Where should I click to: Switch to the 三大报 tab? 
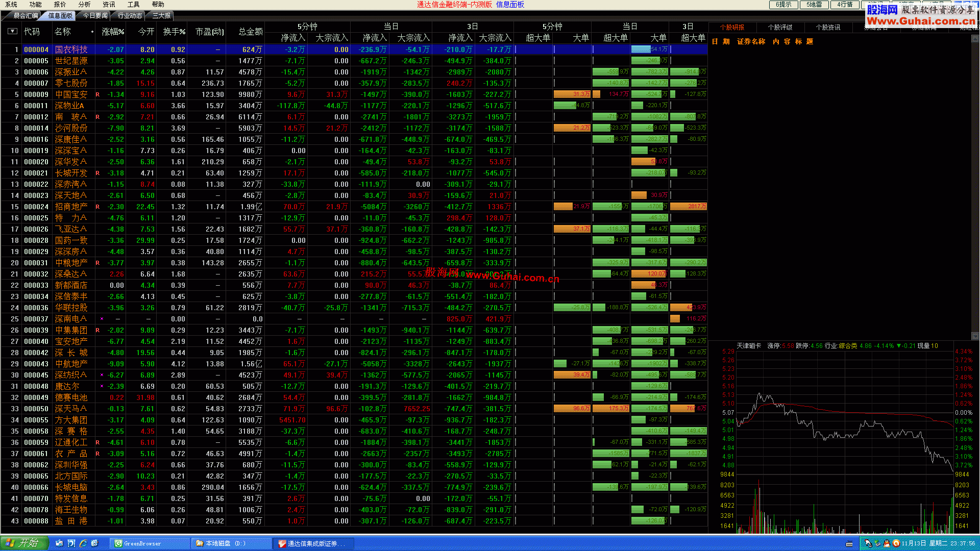pos(161,16)
